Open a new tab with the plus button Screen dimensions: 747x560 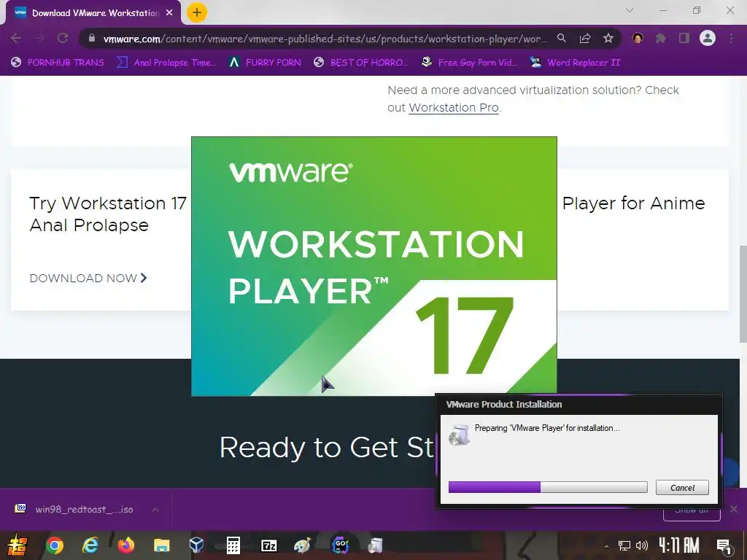click(x=197, y=12)
